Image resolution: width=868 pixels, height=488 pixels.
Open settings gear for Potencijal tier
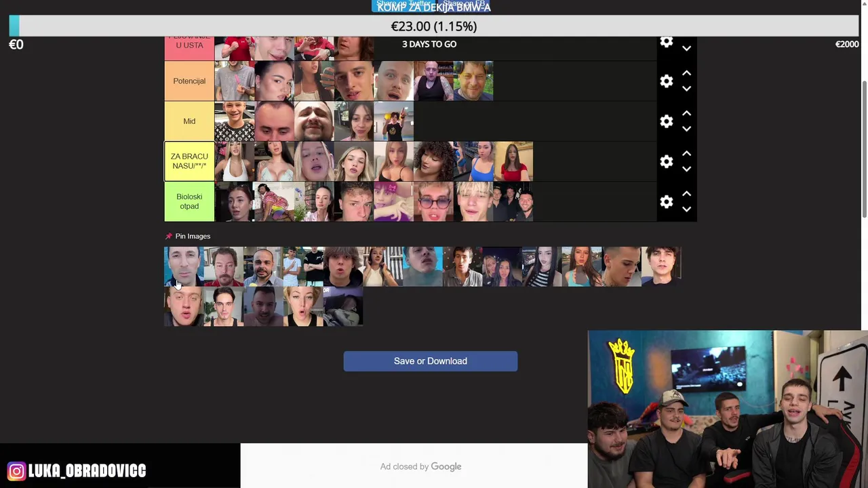667,81
